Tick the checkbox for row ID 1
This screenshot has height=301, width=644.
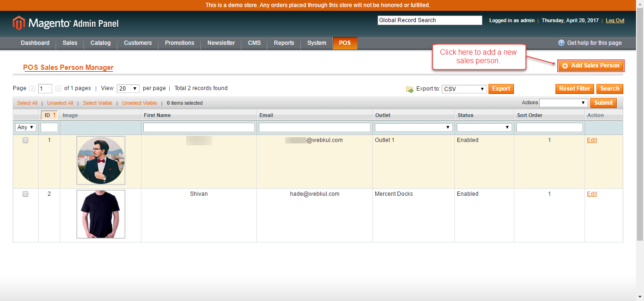tap(25, 140)
